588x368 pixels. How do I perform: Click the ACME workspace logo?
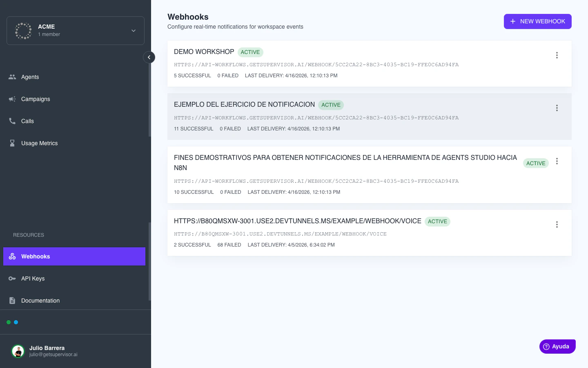point(23,31)
